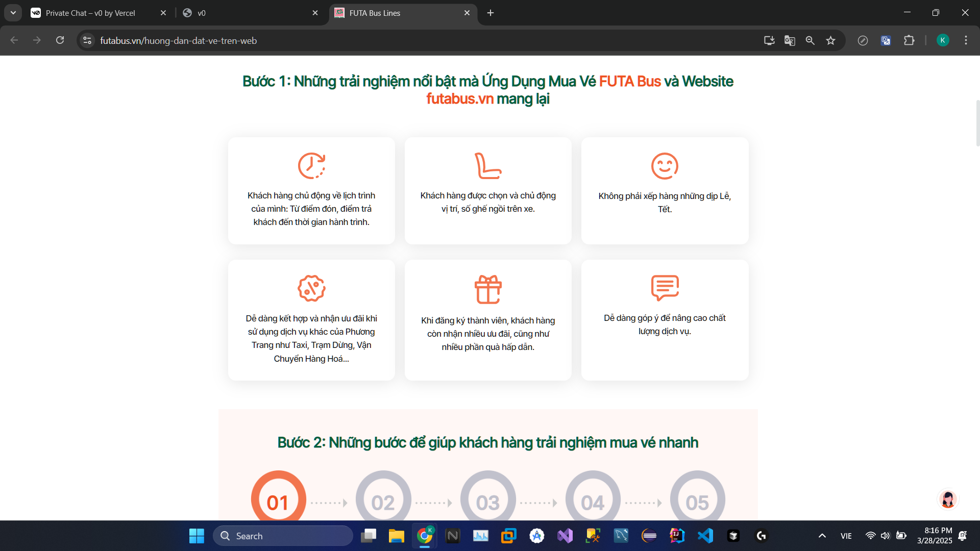Open IntelliJ IDEA from the taskbar
Image resolution: width=980 pixels, height=551 pixels.
(x=677, y=536)
